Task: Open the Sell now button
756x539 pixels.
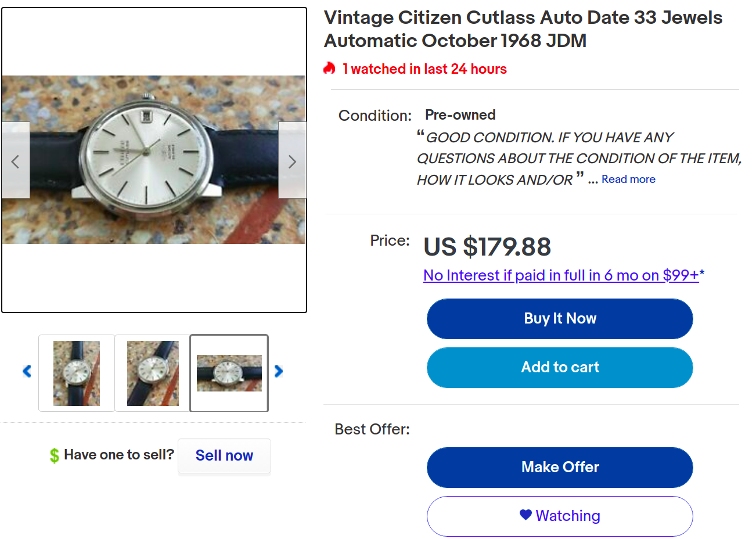Action: pos(224,456)
